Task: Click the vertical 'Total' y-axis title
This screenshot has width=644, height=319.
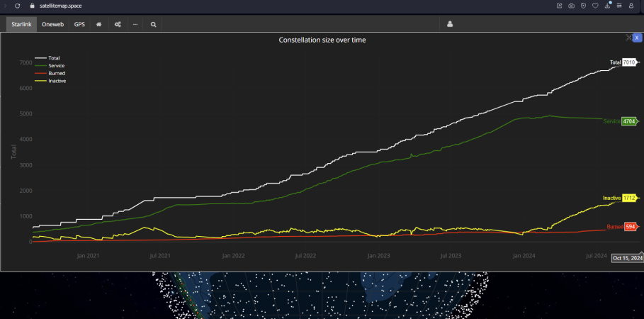Action: (13, 152)
